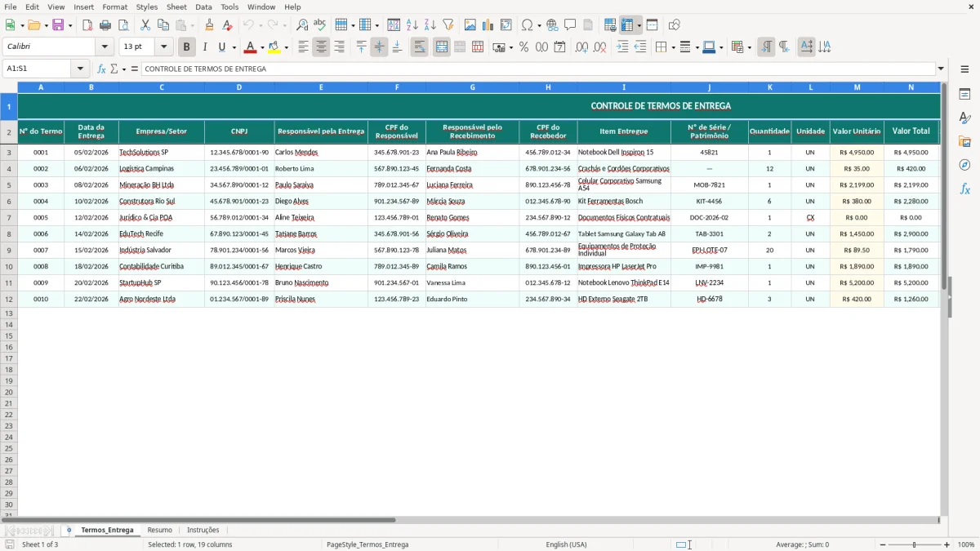Toggle Wrap Text
Screen dimensions: 980x551
click(x=420, y=47)
